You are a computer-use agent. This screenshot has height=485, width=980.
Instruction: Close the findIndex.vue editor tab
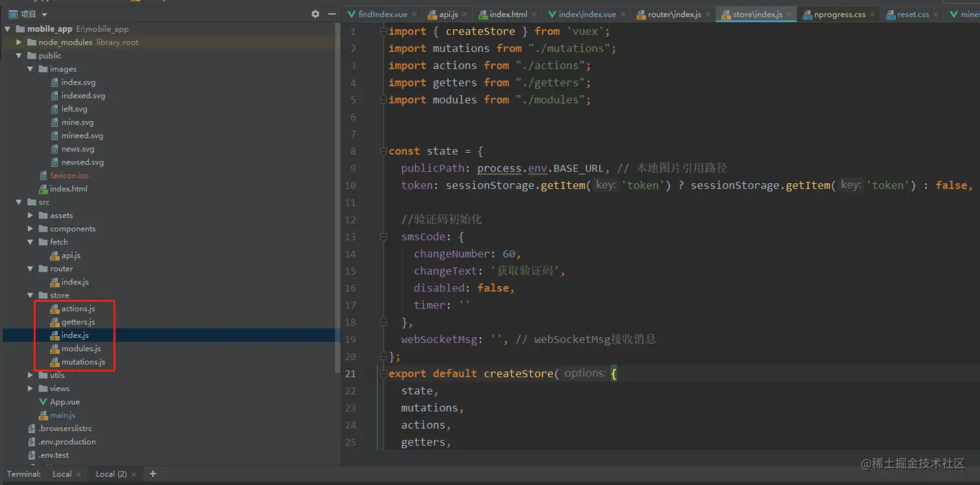pos(413,15)
